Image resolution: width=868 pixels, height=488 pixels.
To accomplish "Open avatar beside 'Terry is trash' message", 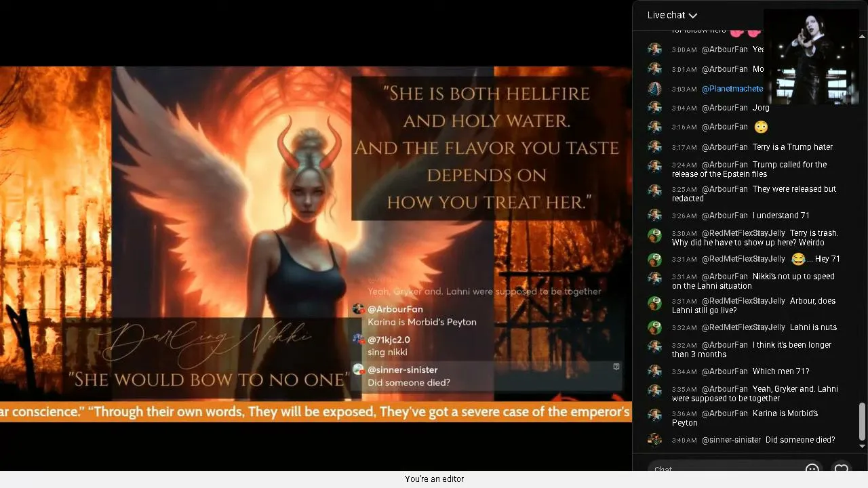I will click(654, 235).
